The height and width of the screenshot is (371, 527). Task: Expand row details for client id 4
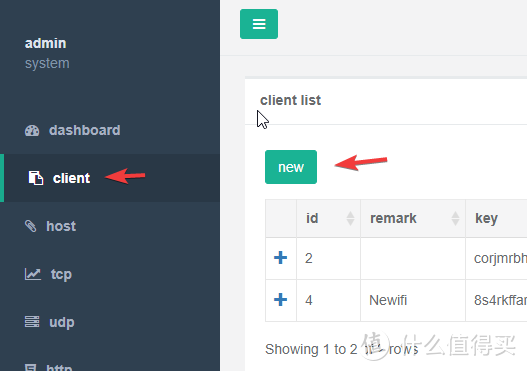(280, 299)
